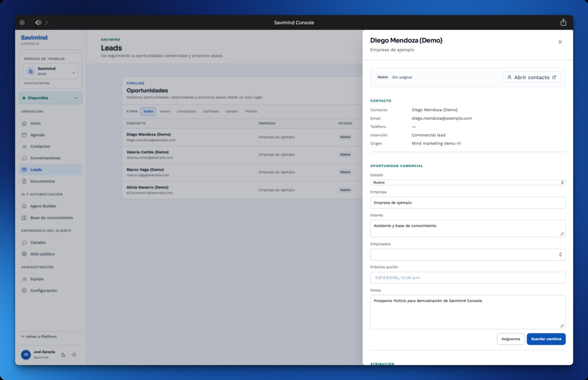Viewport: 588px width, 380px height.
Task: Select the Ganado stage tab
Action: coord(232,111)
